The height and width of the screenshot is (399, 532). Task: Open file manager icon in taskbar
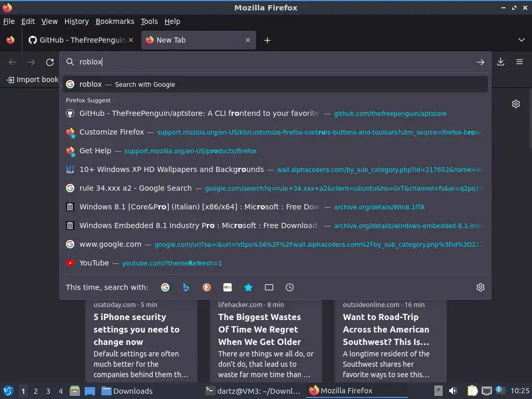[75, 391]
